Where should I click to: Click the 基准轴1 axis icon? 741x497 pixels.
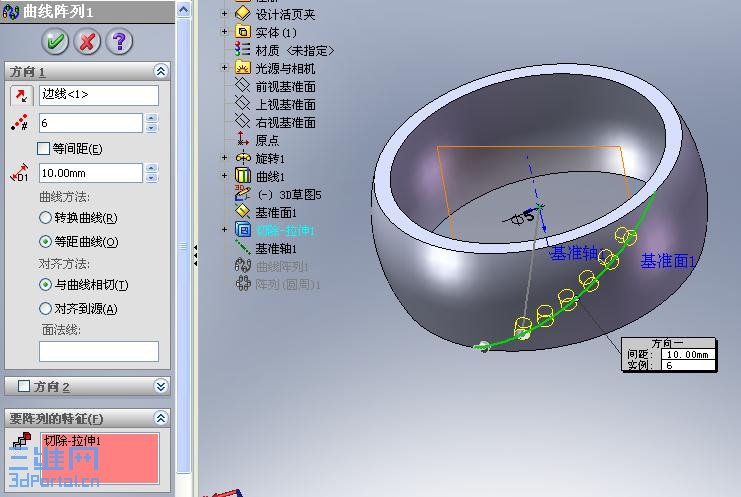pos(242,248)
